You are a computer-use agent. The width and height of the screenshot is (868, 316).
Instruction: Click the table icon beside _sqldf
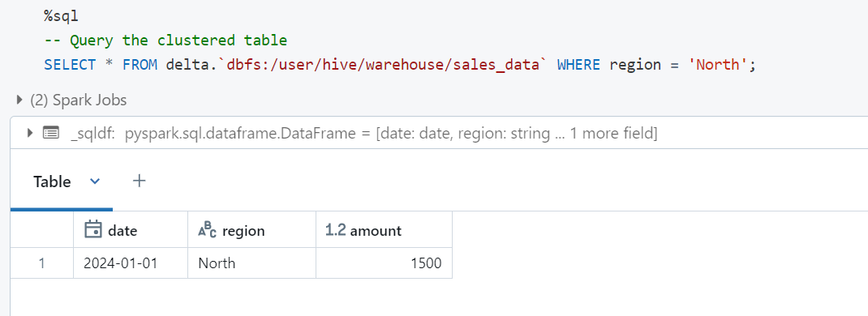point(51,133)
